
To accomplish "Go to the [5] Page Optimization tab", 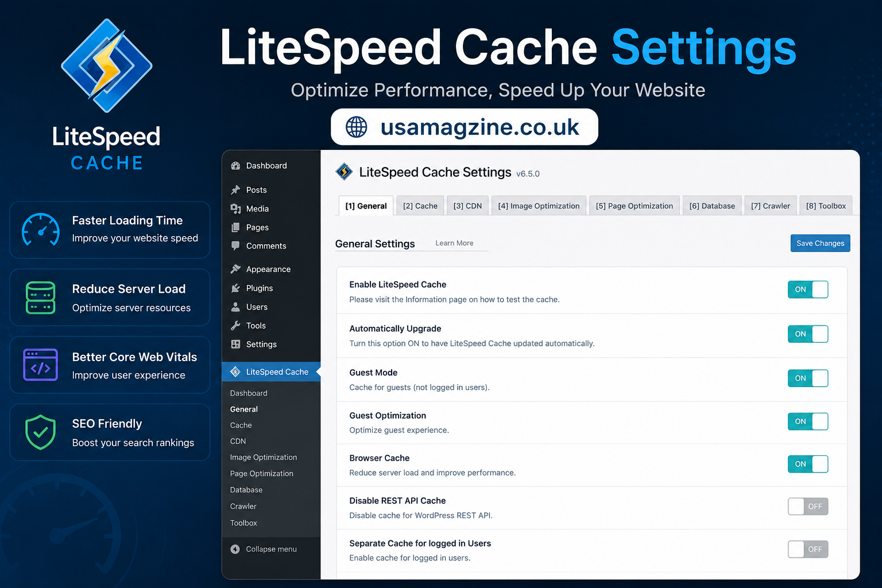I will pos(635,206).
